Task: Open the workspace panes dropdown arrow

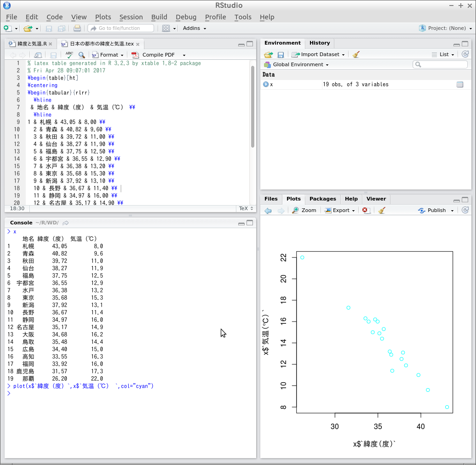Action: pos(175,29)
